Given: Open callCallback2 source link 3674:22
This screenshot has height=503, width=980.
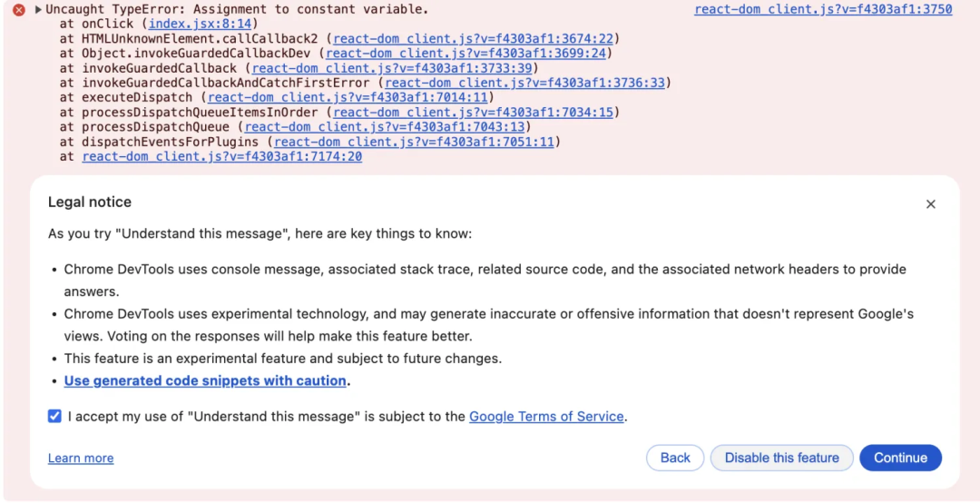Looking at the screenshot, I should point(474,39).
